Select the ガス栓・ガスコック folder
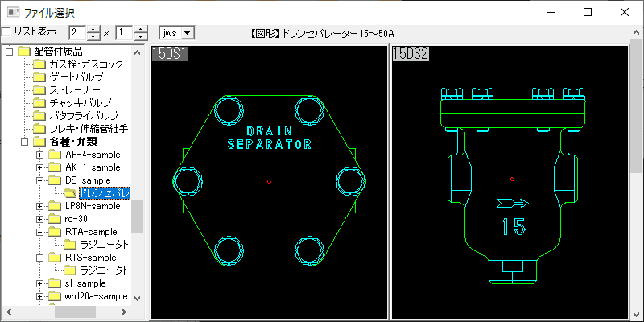The image size is (644, 322). (85, 64)
